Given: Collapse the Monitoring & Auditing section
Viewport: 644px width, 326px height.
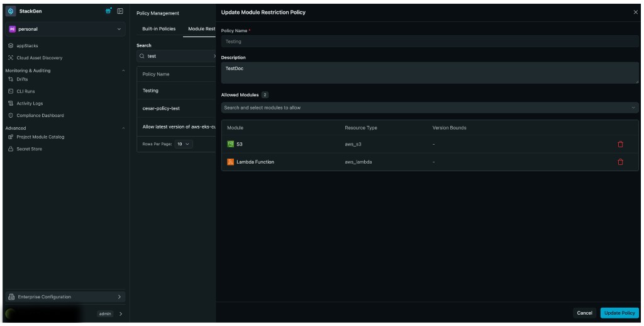Looking at the screenshot, I should 123,70.
